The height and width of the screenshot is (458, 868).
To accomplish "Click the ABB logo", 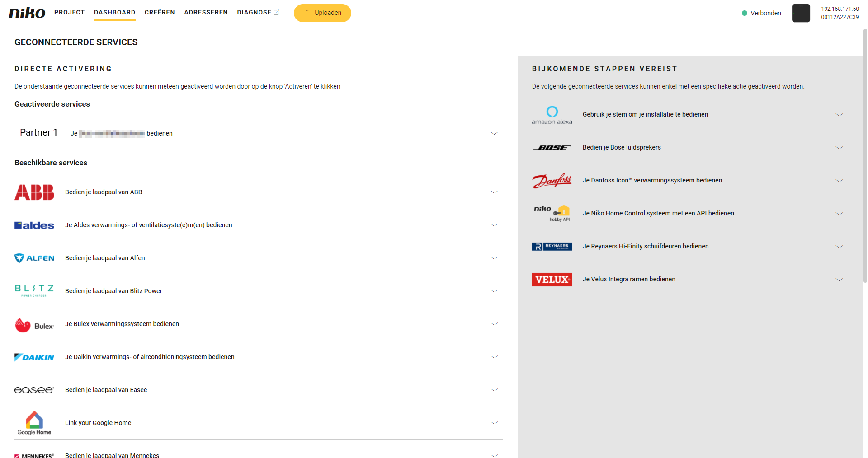I will click(x=34, y=192).
